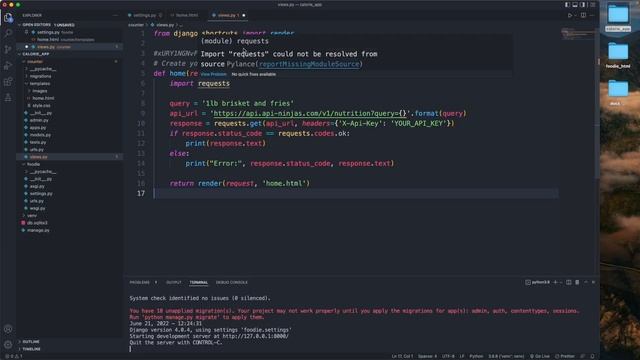Click View Problem link in hover tooltip
Image resolution: width=640 pixels, height=360 pixels.
click(213, 74)
